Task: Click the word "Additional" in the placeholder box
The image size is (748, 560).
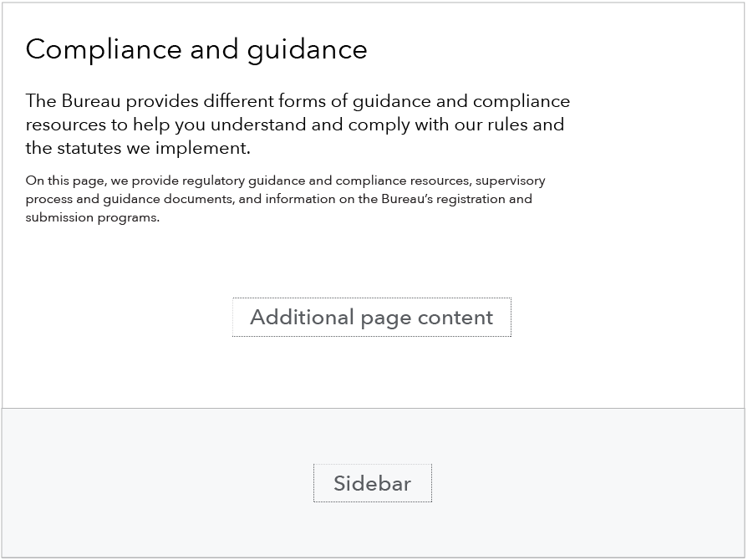Action: 302,318
